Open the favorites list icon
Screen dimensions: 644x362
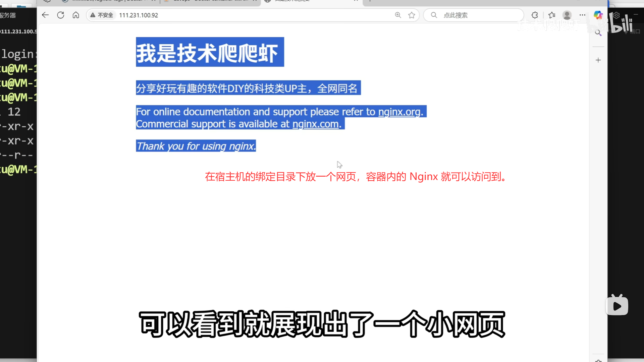coord(552,15)
